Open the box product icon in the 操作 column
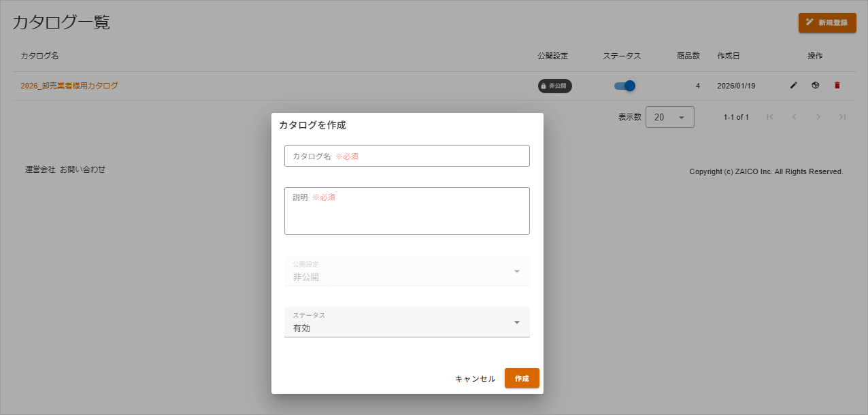The height and width of the screenshot is (415, 868). [815, 86]
